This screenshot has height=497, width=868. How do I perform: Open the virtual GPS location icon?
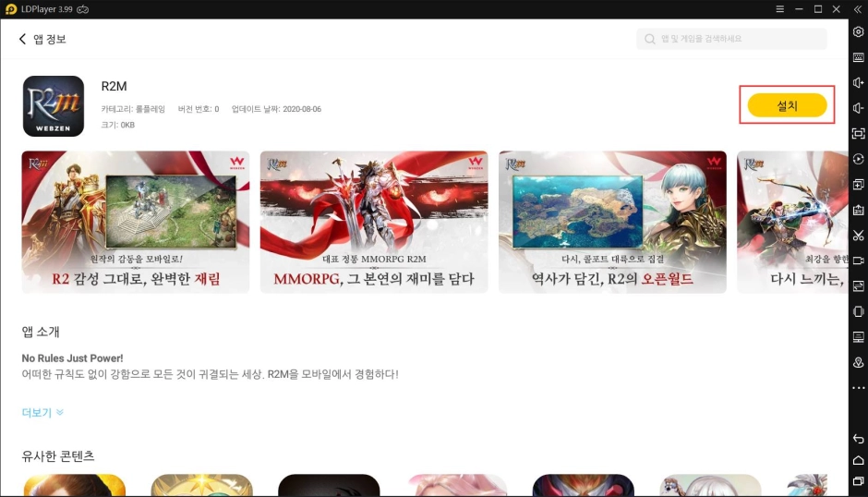tap(858, 362)
